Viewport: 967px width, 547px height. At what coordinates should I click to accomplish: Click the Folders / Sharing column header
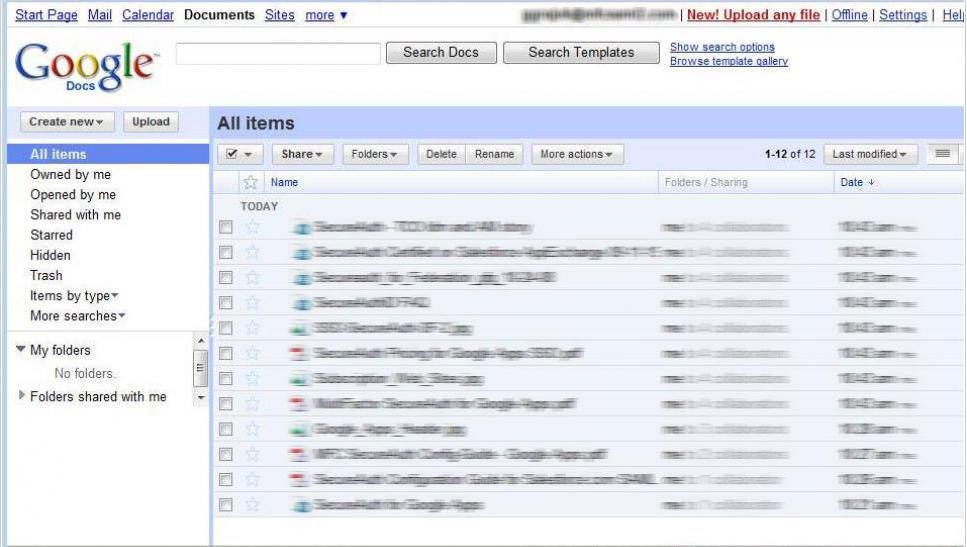pos(706,183)
